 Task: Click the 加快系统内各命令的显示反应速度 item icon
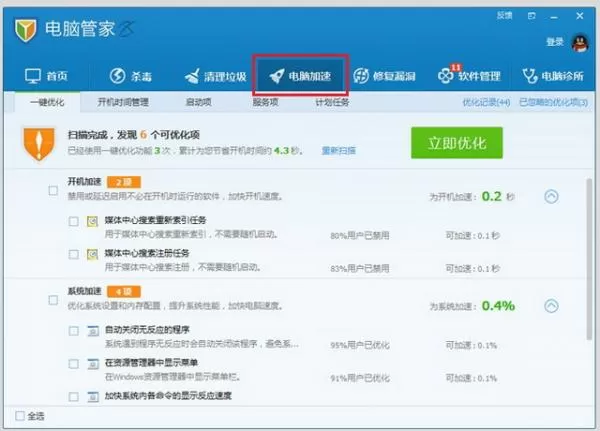[93, 397]
